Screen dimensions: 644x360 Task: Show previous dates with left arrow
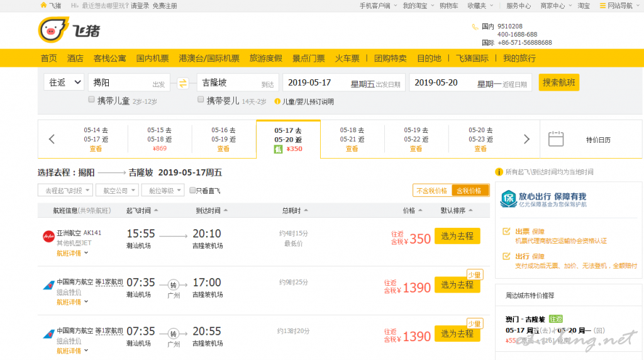[x=52, y=139]
